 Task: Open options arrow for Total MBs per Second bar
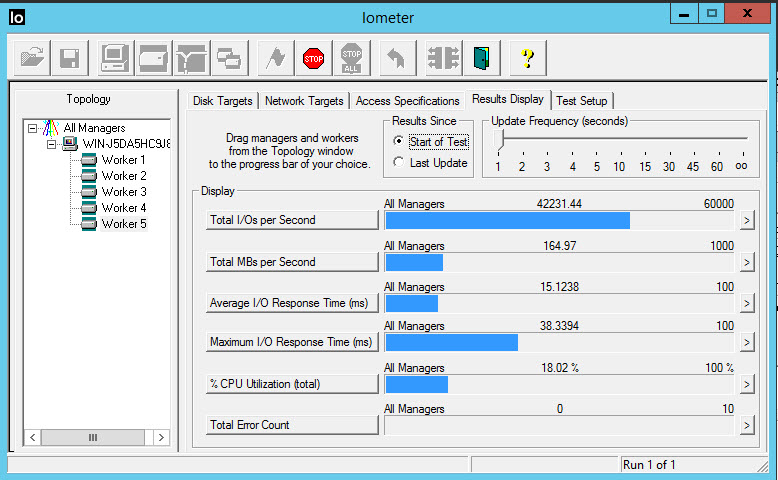(x=747, y=262)
